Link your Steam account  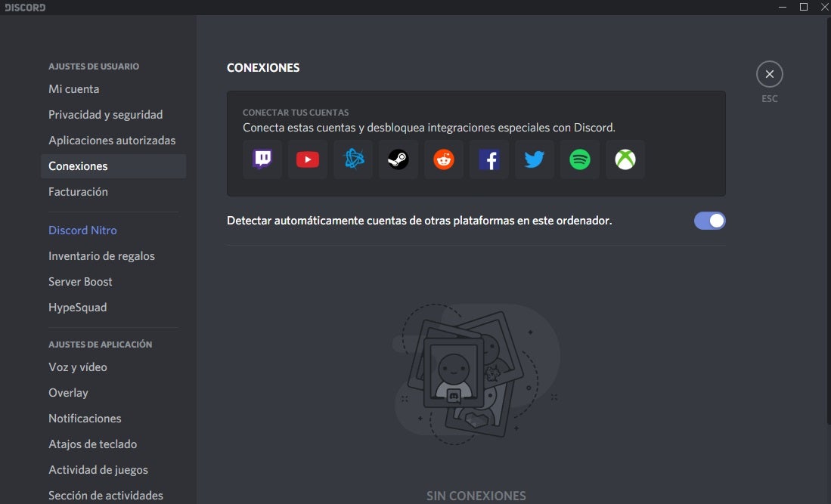[x=398, y=159]
